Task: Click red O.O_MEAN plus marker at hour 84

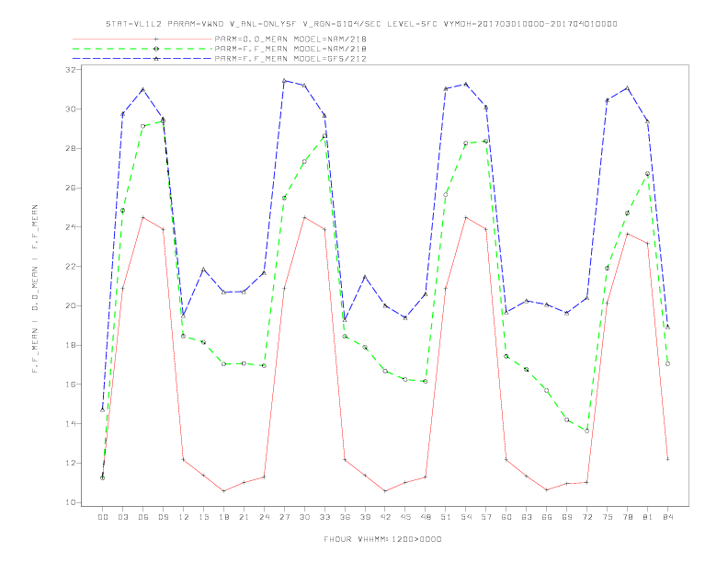Action: tap(667, 459)
